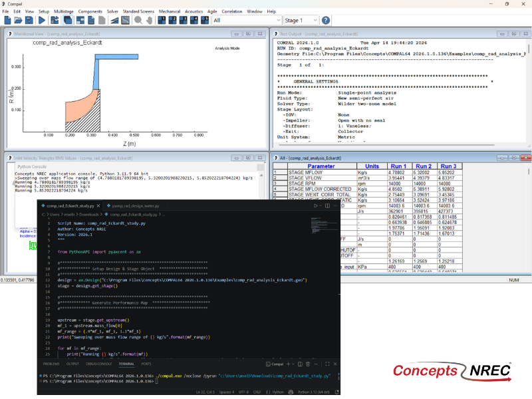Click VS Code split editor icon

click(327, 205)
